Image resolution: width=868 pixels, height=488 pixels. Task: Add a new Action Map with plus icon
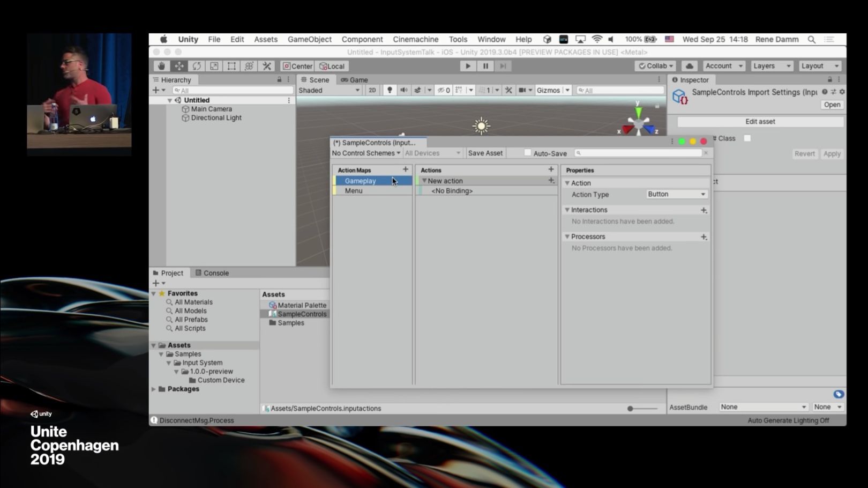[406, 169]
